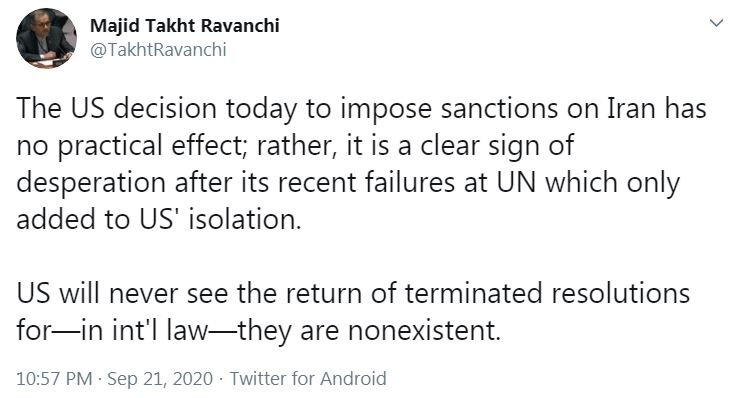The width and height of the screenshot is (734, 398).
Task: Expand the tweet options chevron arrow
Action: [716, 23]
